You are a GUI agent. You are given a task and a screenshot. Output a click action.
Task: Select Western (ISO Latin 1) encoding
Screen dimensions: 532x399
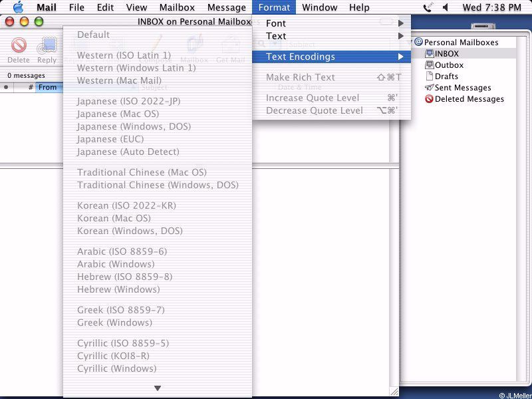tap(158, 55)
